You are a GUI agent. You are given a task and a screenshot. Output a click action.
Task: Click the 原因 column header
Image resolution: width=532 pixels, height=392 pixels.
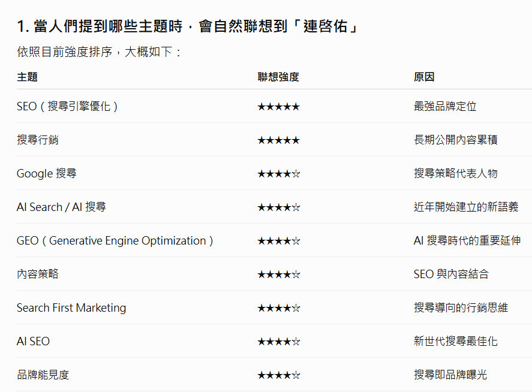[x=424, y=77]
